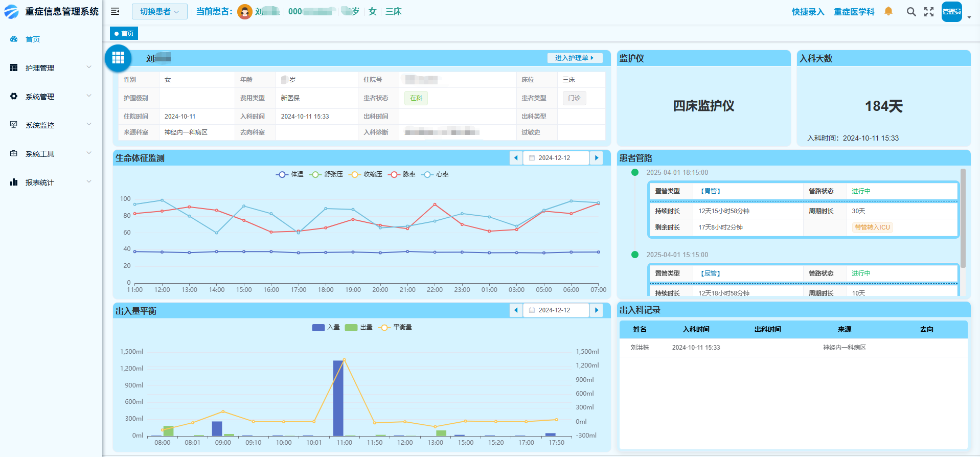Click the 【胃管】 tube type entry
980x457 pixels.
click(711, 191)
